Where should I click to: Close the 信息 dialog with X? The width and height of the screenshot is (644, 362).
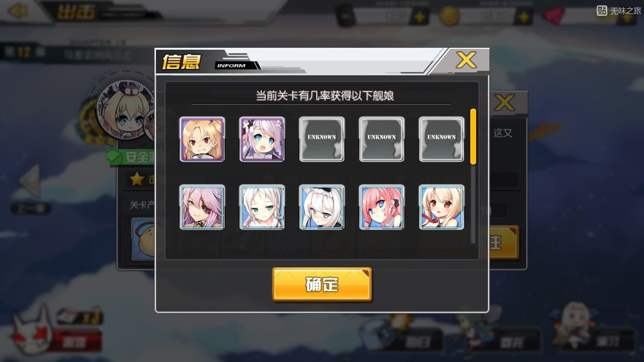point(466,60)
